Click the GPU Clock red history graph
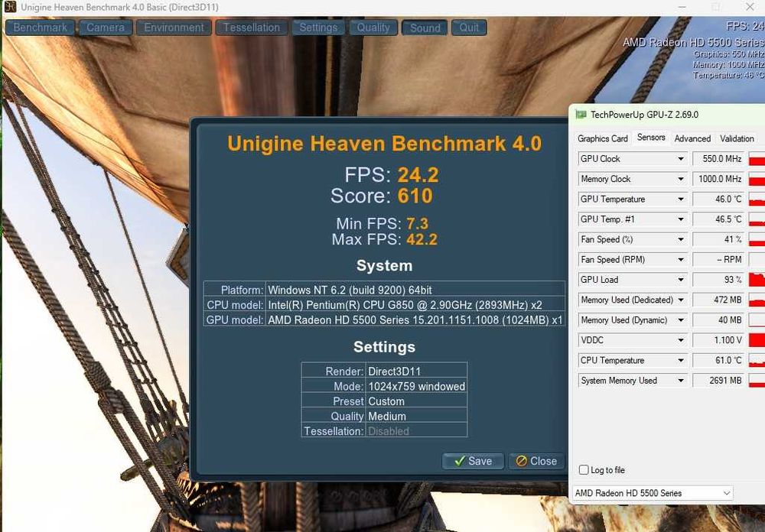Screen dimensions: 765x532 click(x=757, y=159)
